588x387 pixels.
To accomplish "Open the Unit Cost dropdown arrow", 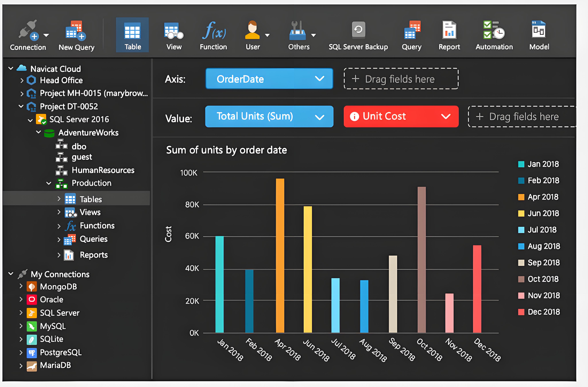I will pos(446,116).
